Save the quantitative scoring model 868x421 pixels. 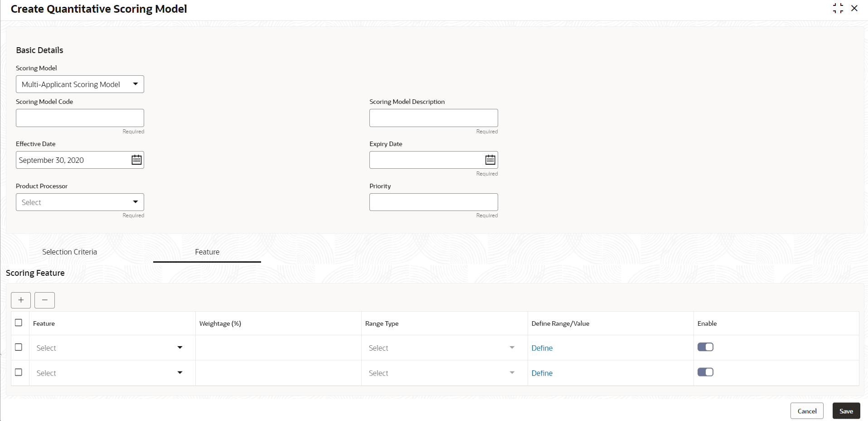[x=846, y=411]
